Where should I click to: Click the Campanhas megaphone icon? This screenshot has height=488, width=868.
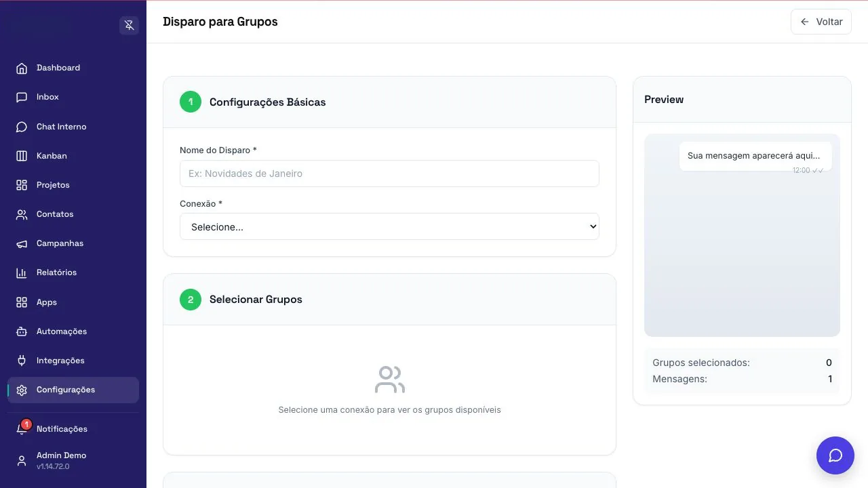coord(22,243)
